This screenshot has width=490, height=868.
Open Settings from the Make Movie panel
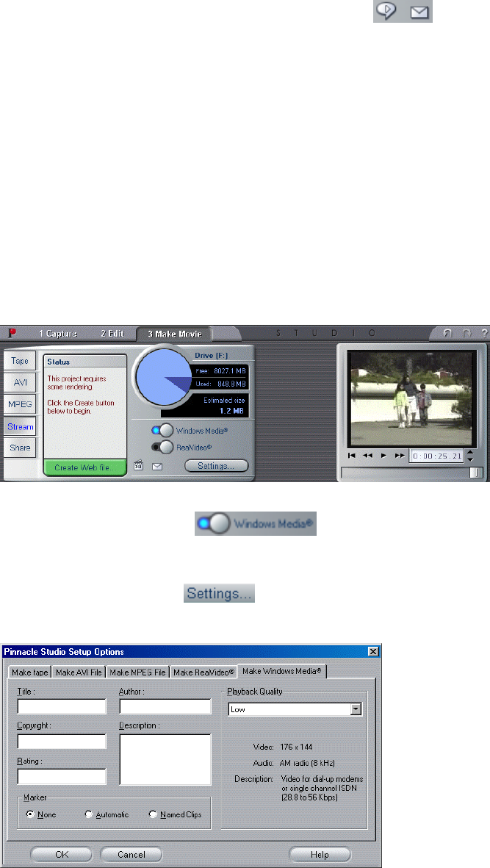[216, 466]
